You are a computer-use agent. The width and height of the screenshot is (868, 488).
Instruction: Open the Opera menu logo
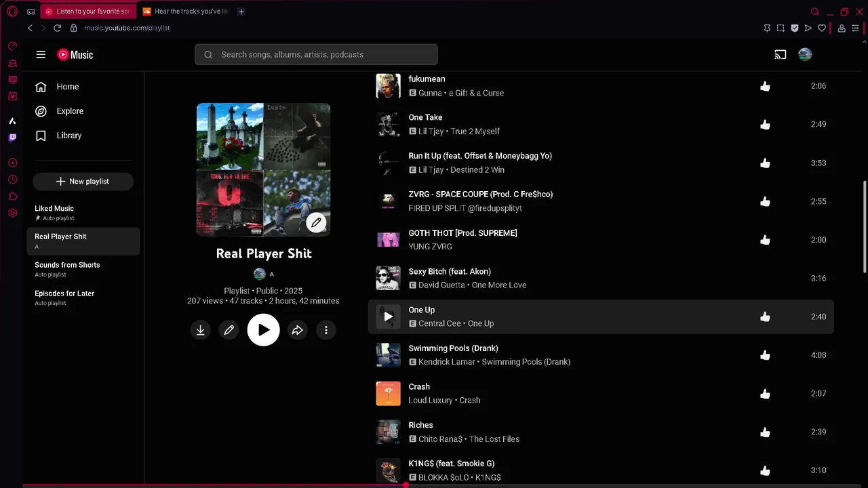point(12,12)
